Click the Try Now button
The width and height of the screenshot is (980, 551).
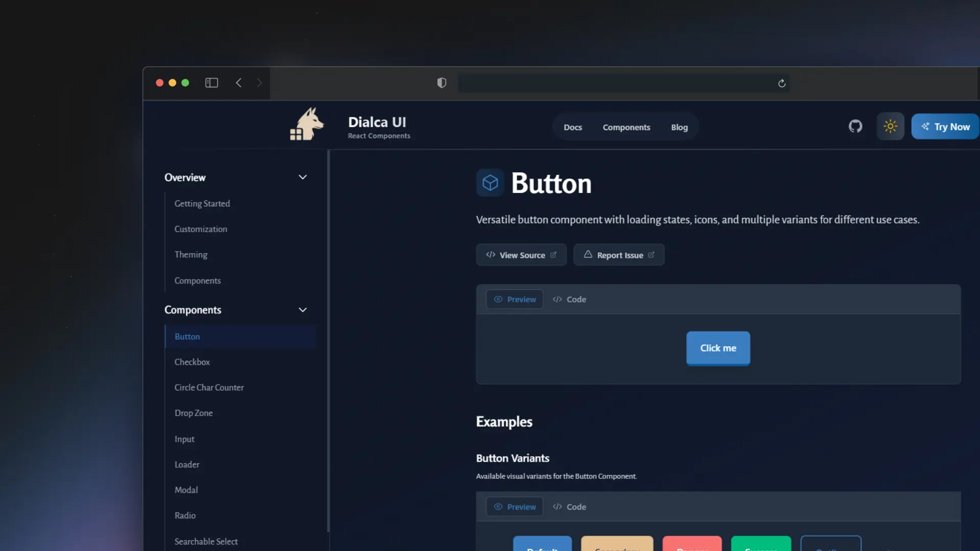coord(945,126)
